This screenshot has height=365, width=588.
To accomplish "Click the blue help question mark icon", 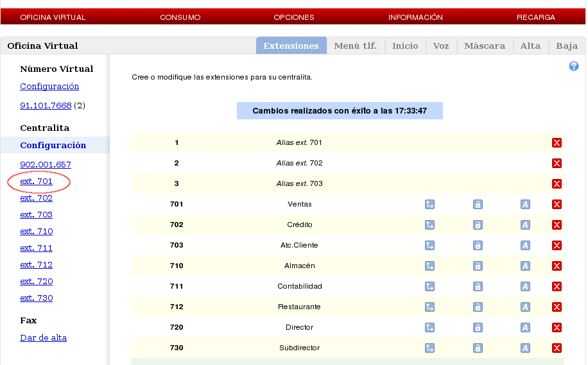I will point(574,67).
